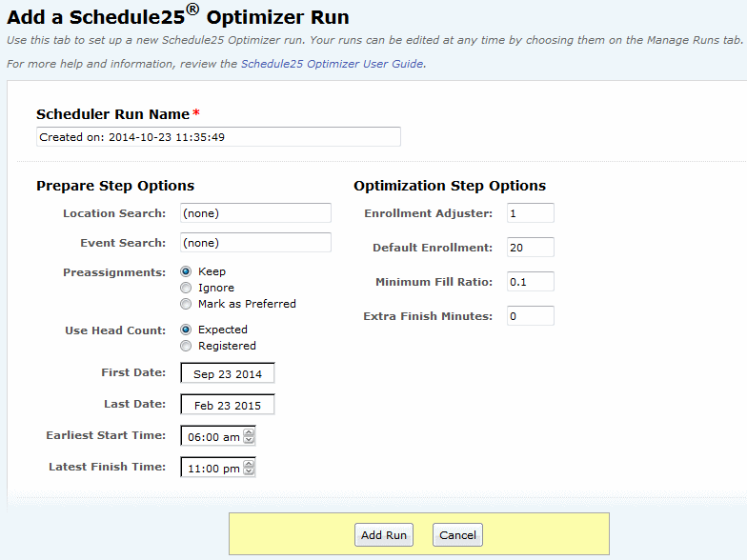Set head count to Expected

(186, 330)
